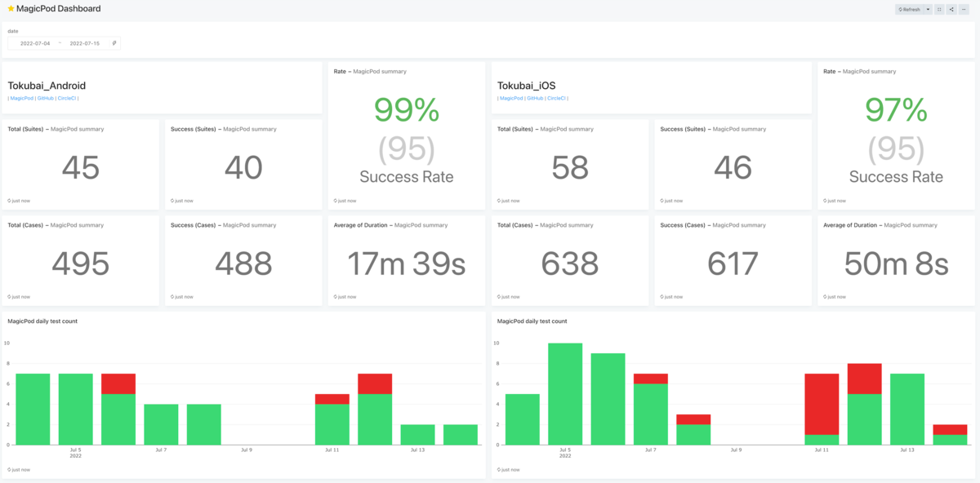This screenshot has height=483, width=980.
Task: Click iOS Success (Suites) value 46
Action: (x=733, y=167)
